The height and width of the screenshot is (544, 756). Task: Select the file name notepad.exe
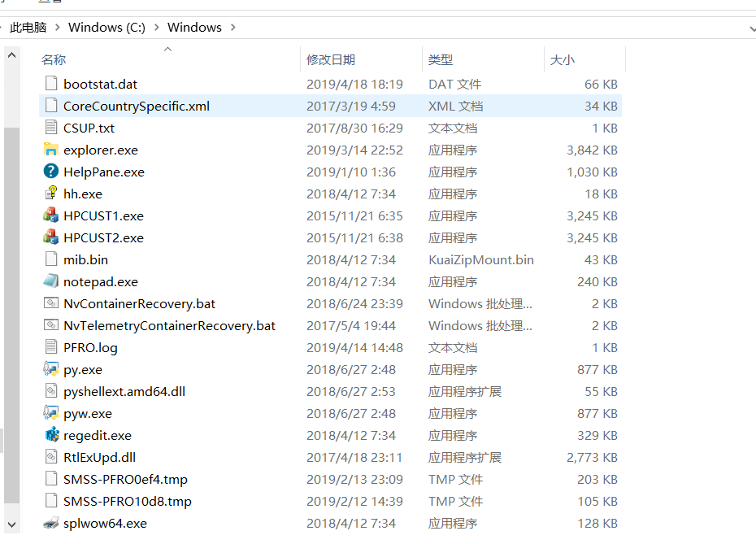tap(101, 281)
